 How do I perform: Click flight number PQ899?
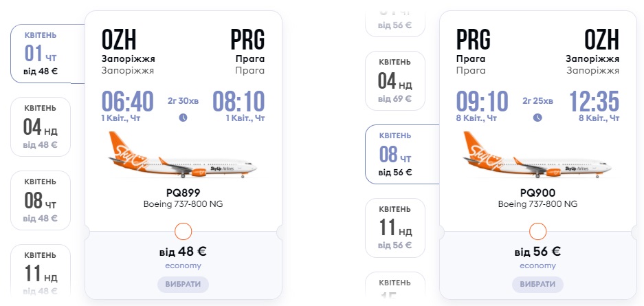pos(183,193)
